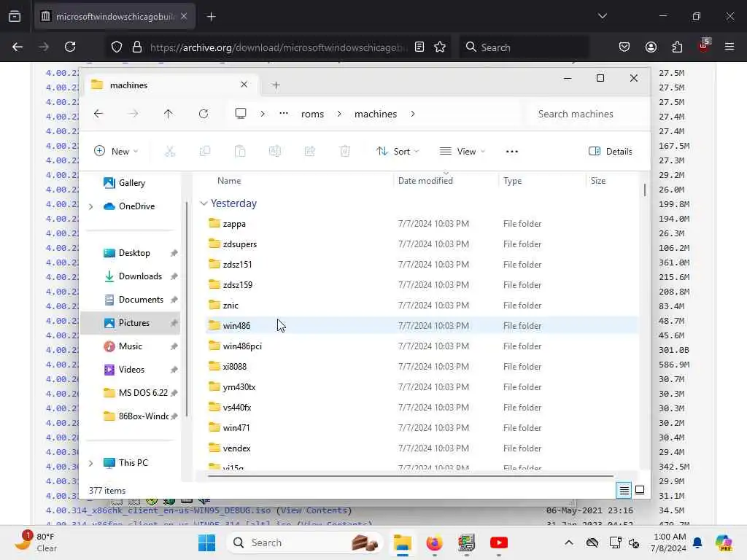
Task: Click the Size column header
Action: pyautogui.click(x=598, y=181)
